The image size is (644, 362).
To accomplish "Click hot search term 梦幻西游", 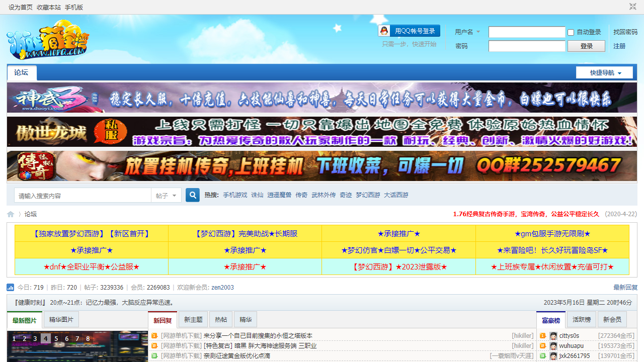I will point(368,195).
